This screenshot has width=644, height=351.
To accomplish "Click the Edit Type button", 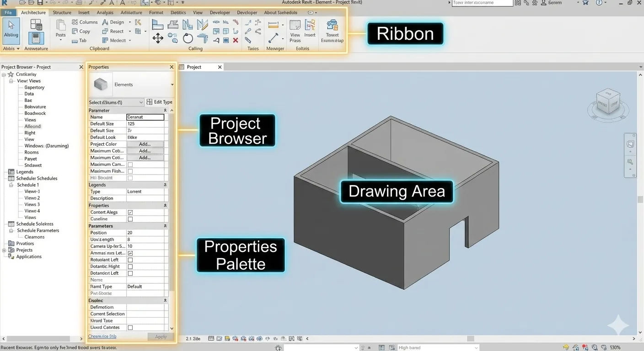I will (159, 102).
